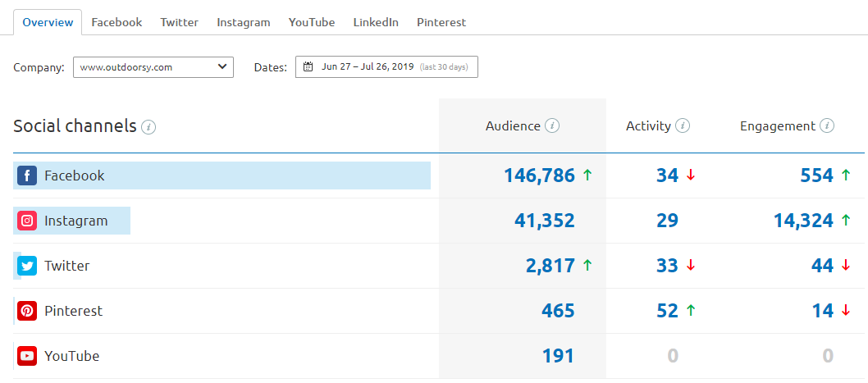Open info tooltip beside Social channels heading
This screenshot has height=383, width=868.
(148, 127)
